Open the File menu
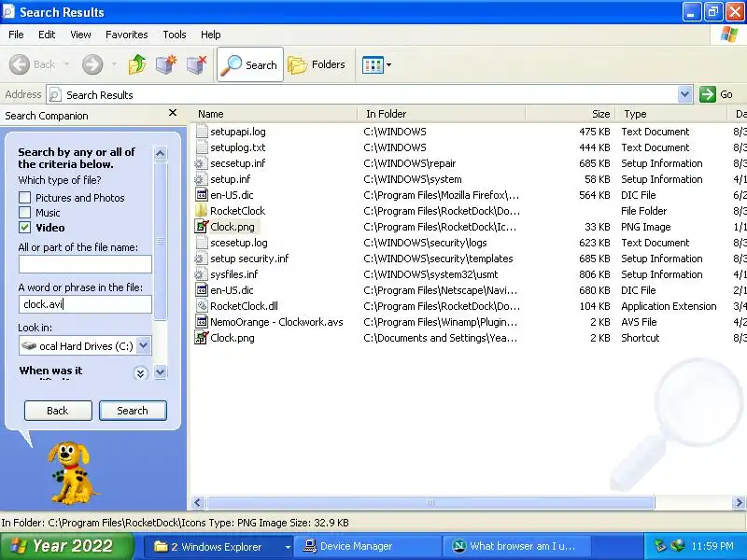The image size is (747, 560). click(16, 35)
